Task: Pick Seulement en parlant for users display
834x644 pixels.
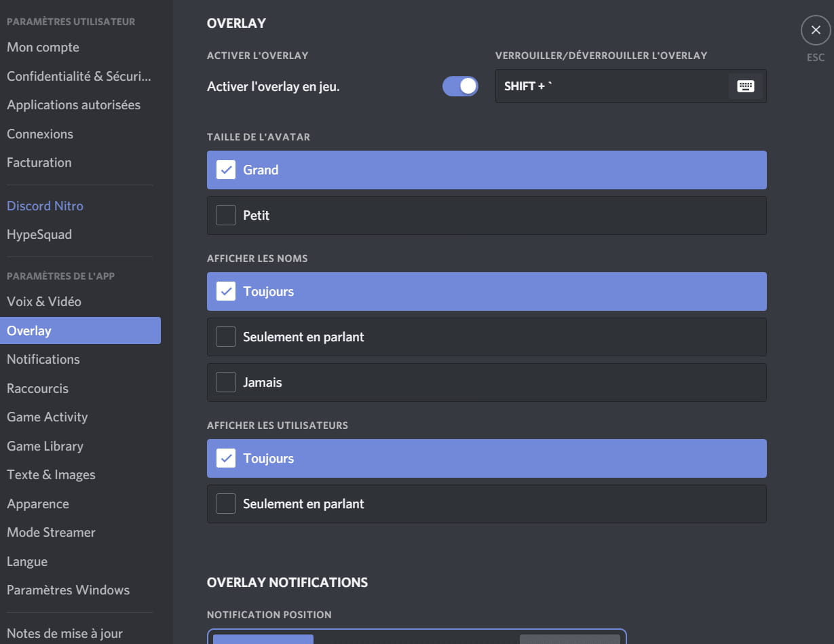Action: tap(487, 504)
